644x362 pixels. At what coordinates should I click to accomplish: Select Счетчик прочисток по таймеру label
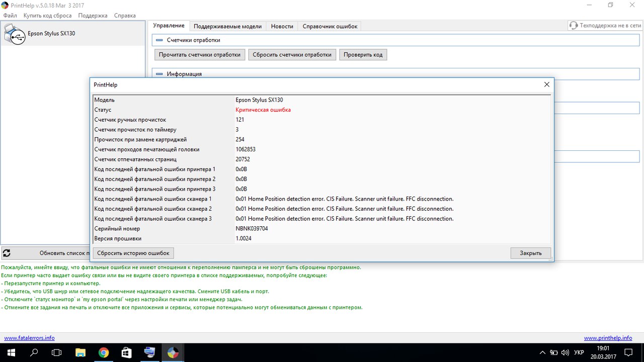135,130
